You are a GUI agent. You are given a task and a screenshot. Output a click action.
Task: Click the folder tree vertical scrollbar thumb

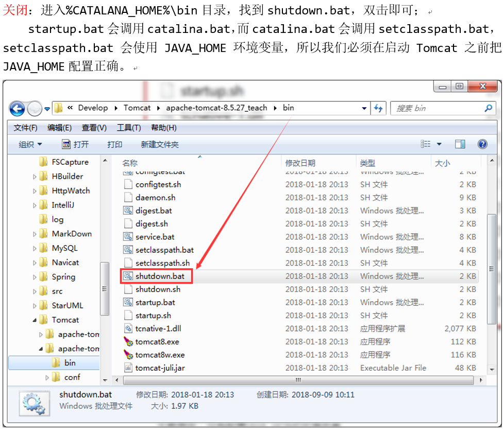[105, 288]
